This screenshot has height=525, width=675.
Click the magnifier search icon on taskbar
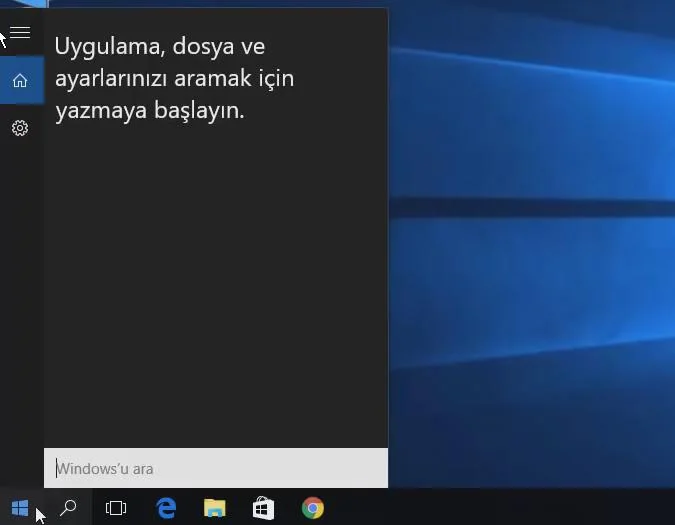tap(68, 508)
